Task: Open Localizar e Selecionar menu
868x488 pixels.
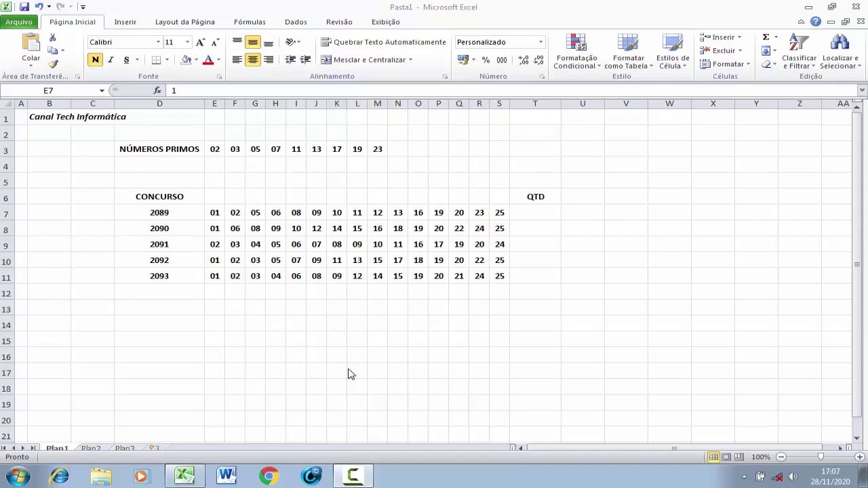Action: click(840, 52)
